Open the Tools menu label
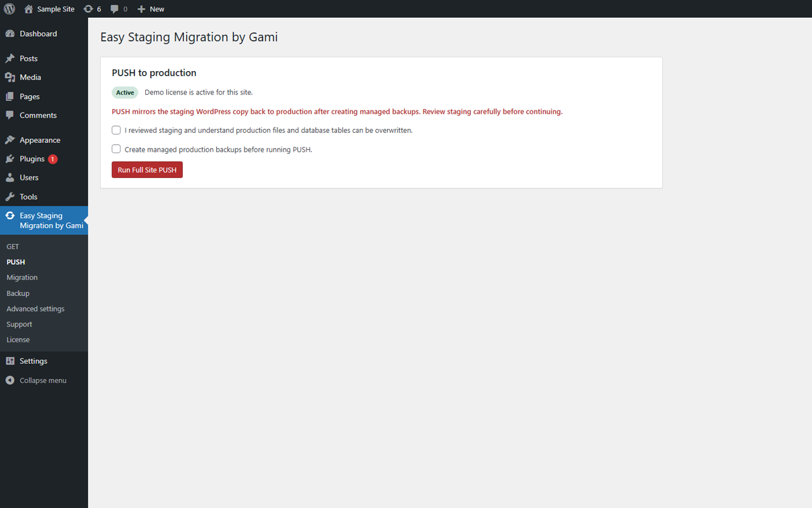This screenshot has height=508, width=812. [x=29, y=197]
